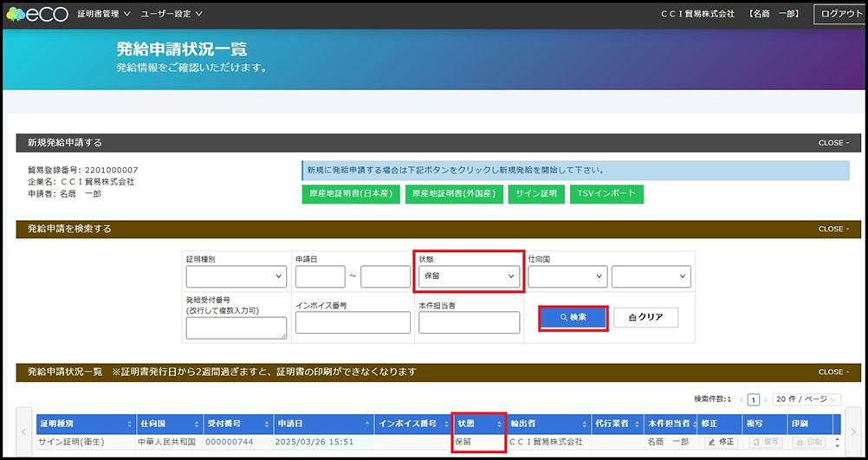Screen dimensions: 868x460
Task: Click the 本件担当者 input field
Action: (469, 323)
